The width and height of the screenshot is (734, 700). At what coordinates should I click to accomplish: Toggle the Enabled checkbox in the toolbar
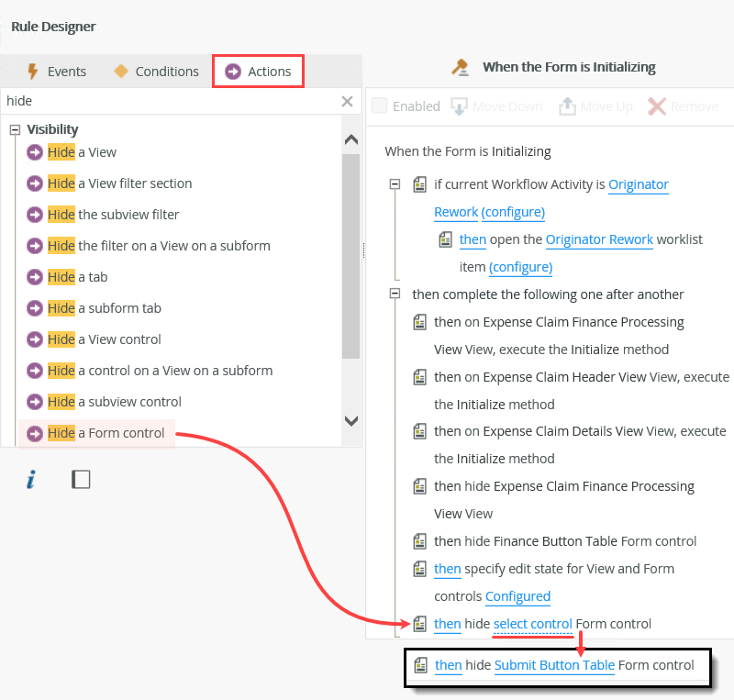(379, 106)
